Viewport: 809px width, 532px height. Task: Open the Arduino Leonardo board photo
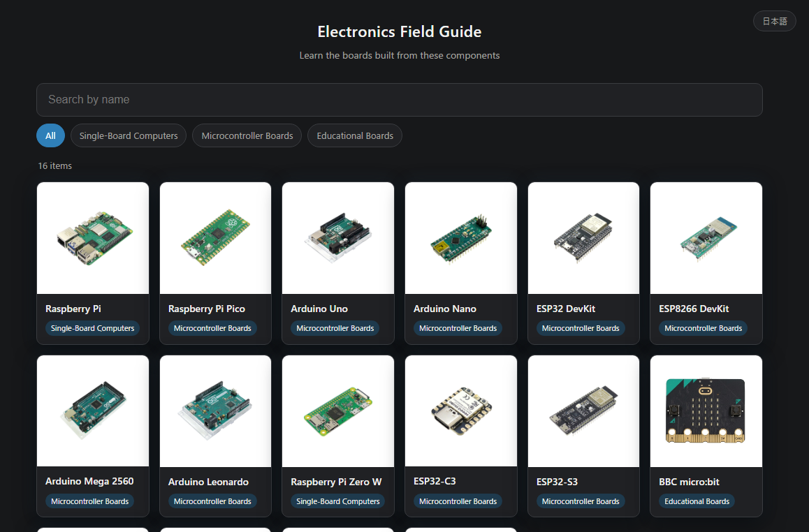click(x=216, y=411)
